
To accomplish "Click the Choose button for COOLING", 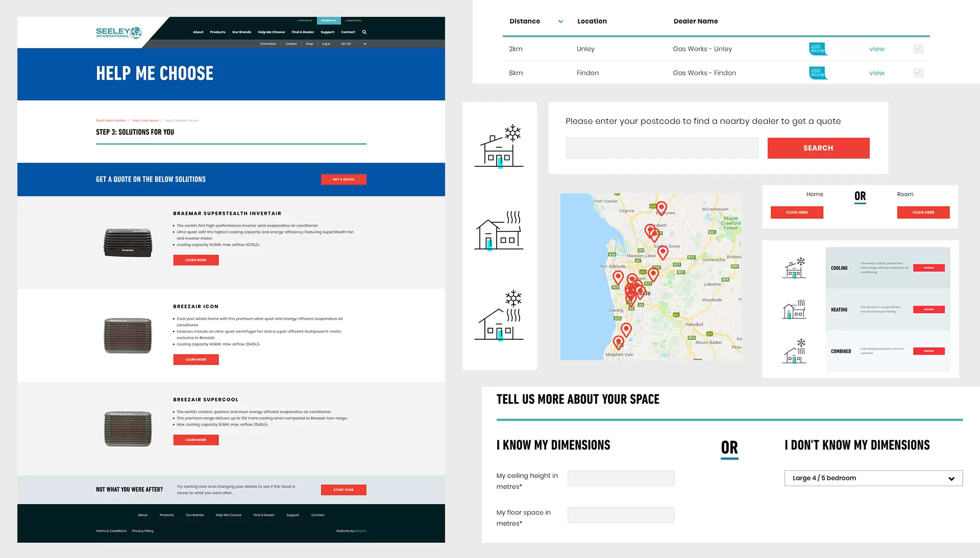I will click(929, 268).
